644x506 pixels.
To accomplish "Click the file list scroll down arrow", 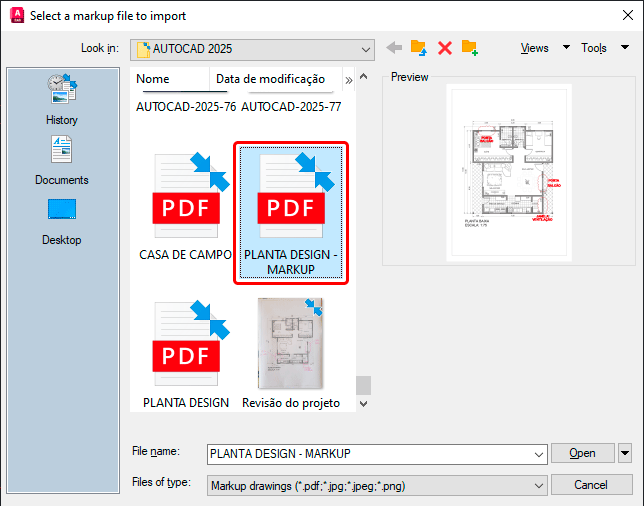I will point(363,404).
